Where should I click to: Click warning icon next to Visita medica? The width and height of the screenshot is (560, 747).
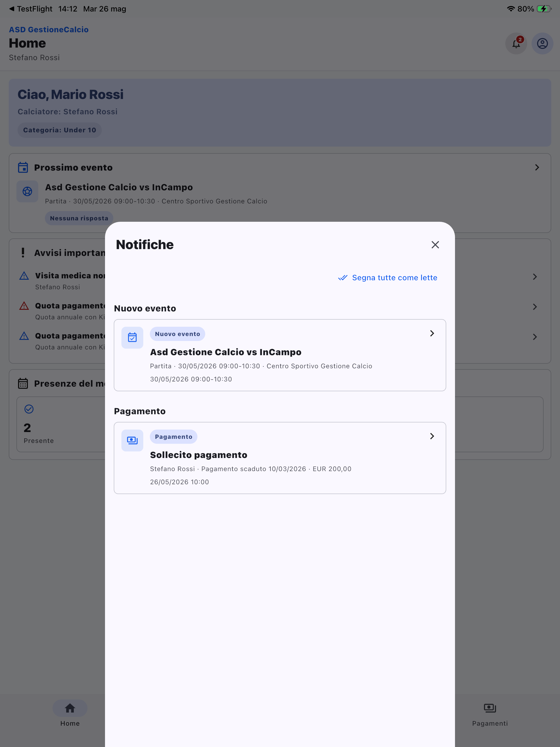pyautogui.click(x=24, y=276)
